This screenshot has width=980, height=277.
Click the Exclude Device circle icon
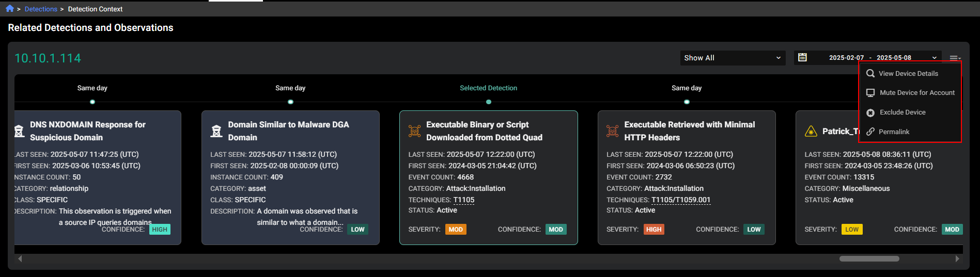click(x=870, y=112)
